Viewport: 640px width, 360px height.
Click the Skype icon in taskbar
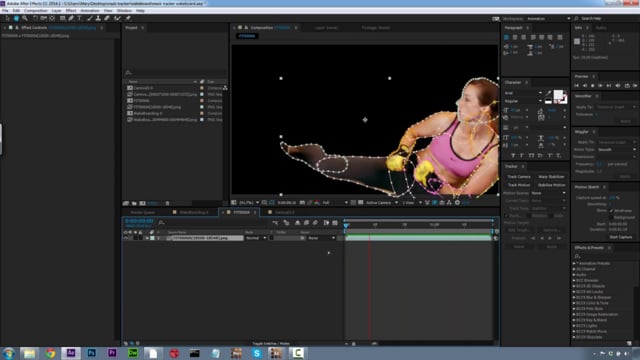pyautogui.click(x=257, y=353)
